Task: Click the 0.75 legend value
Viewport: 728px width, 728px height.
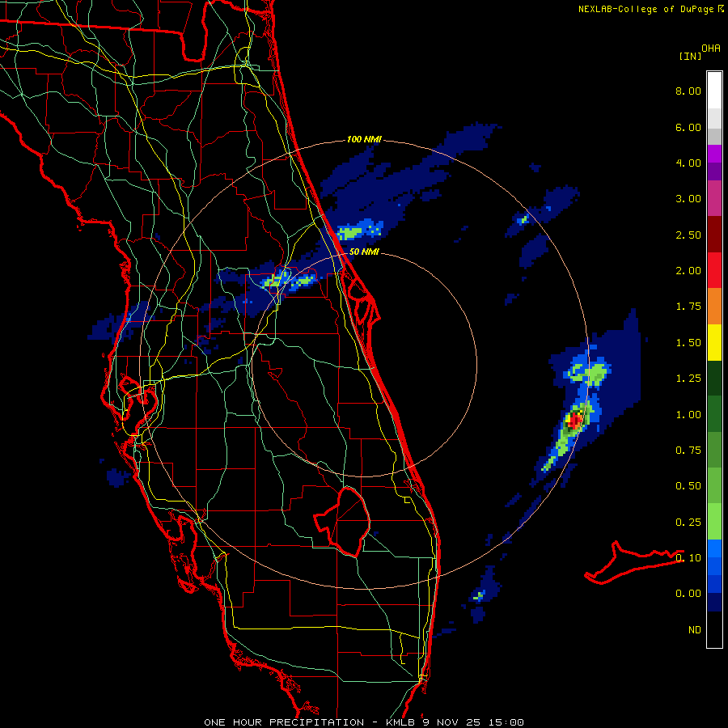Action: [688, 451]
